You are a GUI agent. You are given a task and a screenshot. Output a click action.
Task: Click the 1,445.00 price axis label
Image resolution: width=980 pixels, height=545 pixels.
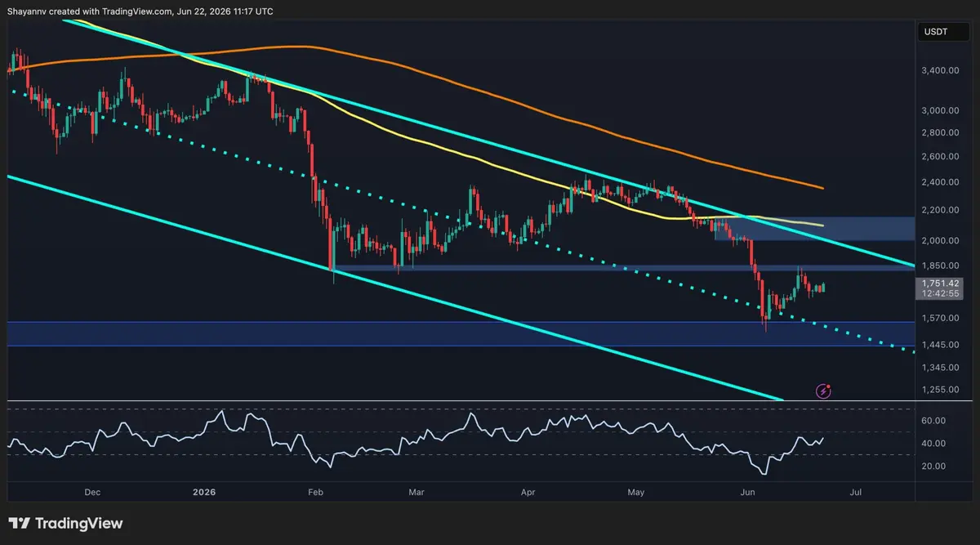[941, 345]
